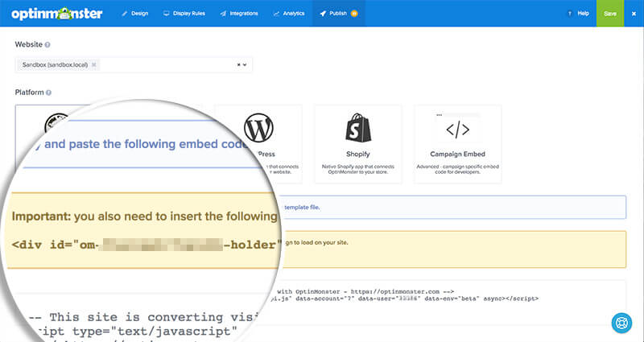Open the Integrations tab
This screenshot has width=644, height=342.
[238, 14]
